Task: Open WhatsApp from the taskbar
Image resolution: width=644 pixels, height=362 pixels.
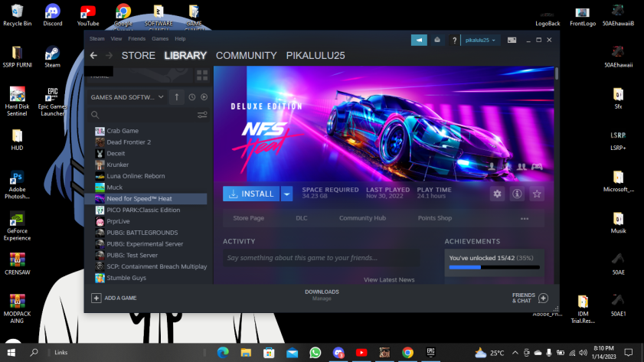Action: pyautogui.click(x=315, y=353)
